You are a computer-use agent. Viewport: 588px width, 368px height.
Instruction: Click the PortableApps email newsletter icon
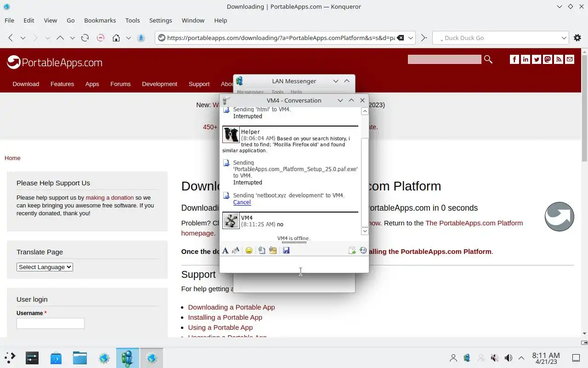(570, 59)
